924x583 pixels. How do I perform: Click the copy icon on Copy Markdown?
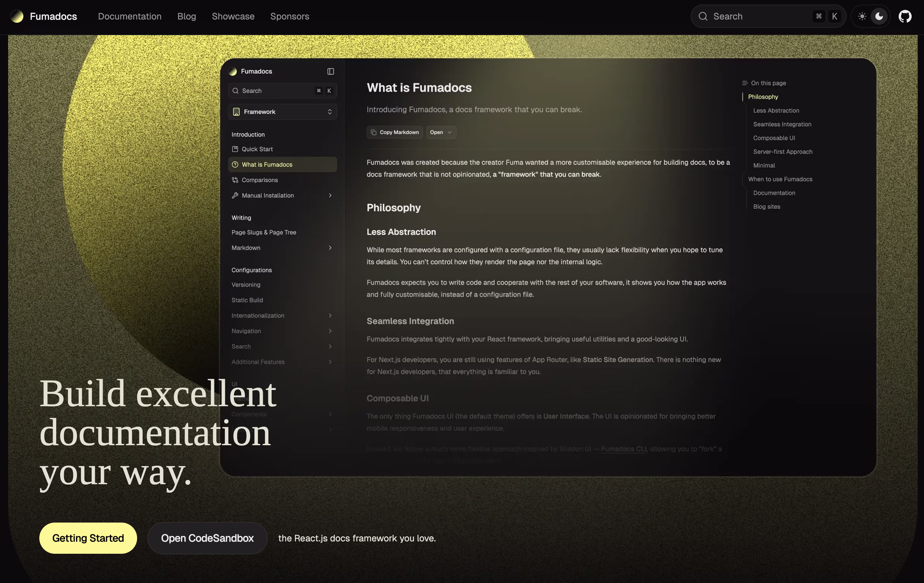(373, 132)
